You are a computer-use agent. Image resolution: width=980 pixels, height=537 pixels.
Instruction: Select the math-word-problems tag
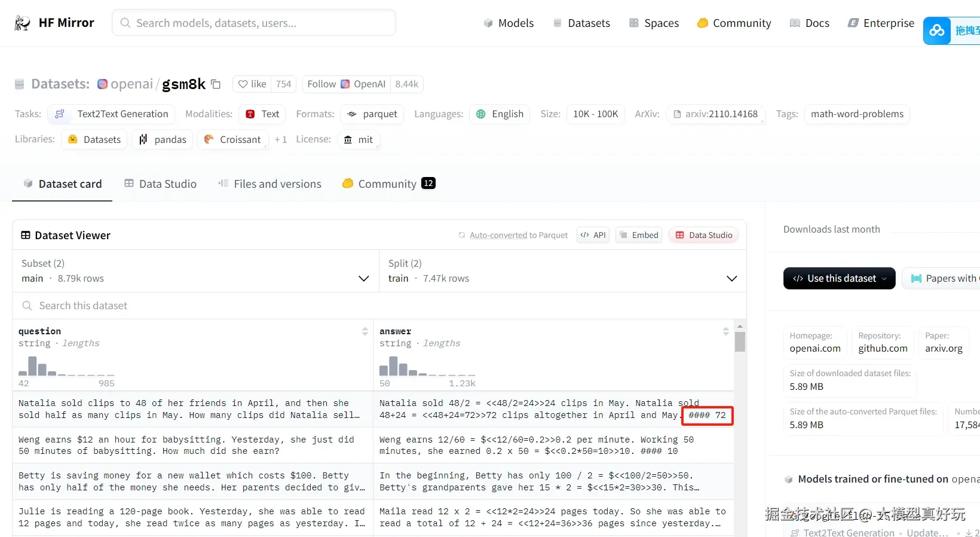pyautogui.click(x=857, y=114)
